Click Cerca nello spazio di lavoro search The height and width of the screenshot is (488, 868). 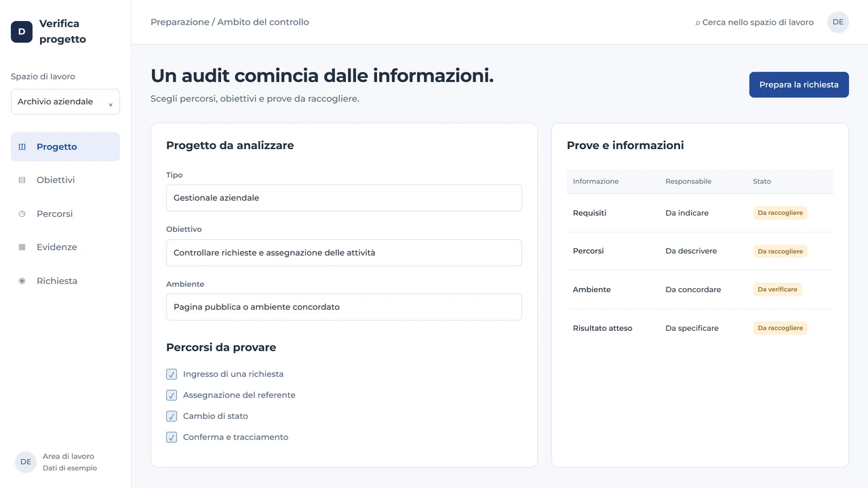click(x=754, y=22)
